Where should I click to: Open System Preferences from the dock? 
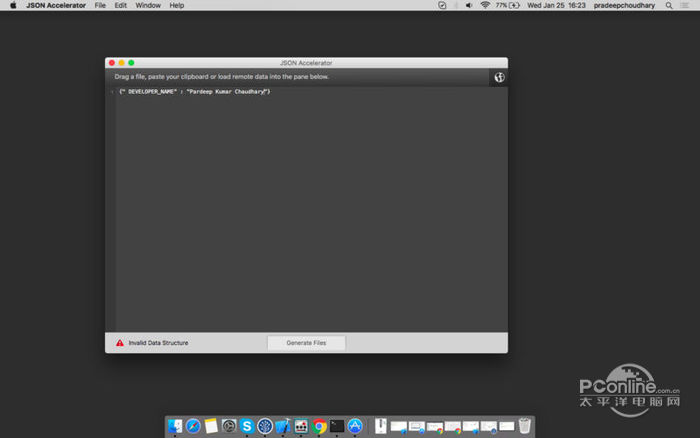tap(229, 426)
